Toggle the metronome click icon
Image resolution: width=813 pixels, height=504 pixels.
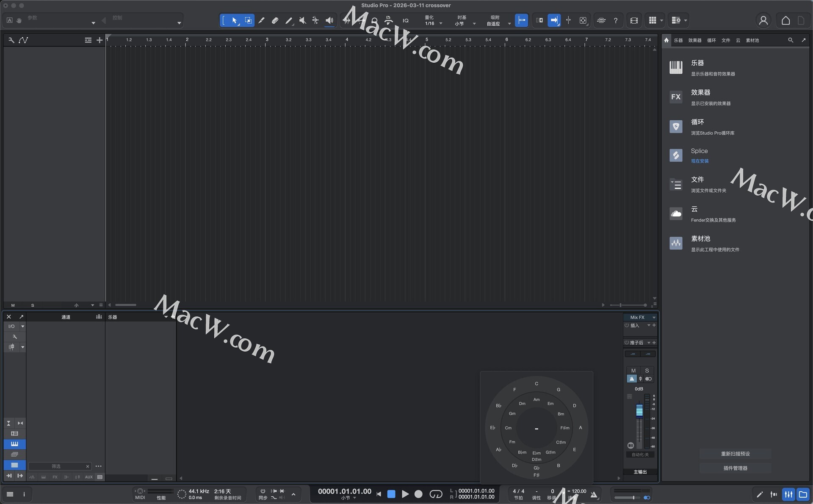pyautogui.click(x=594, y=494)
